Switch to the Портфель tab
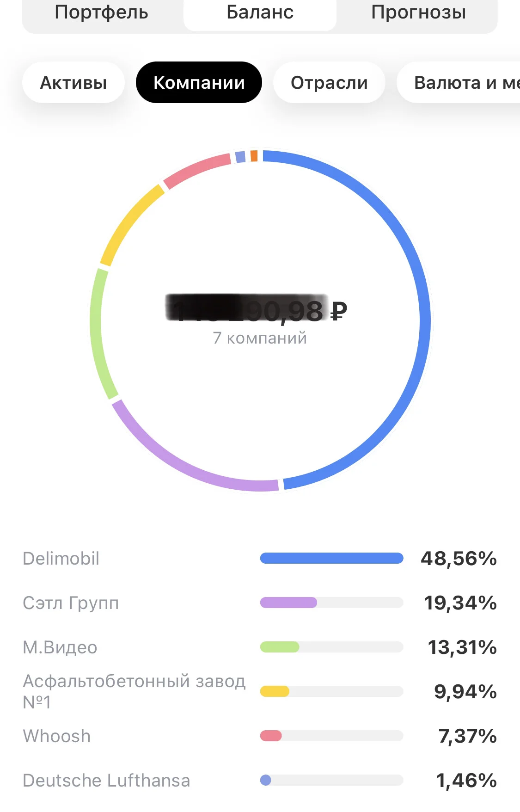The height and width of the screenshot is (812, 520). tap(102, 12)
